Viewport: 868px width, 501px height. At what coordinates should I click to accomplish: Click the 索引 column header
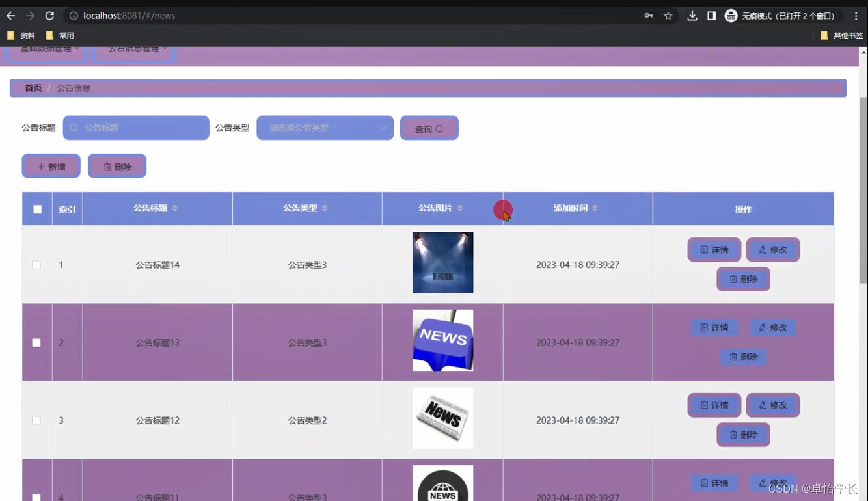(x=67, y=210)
